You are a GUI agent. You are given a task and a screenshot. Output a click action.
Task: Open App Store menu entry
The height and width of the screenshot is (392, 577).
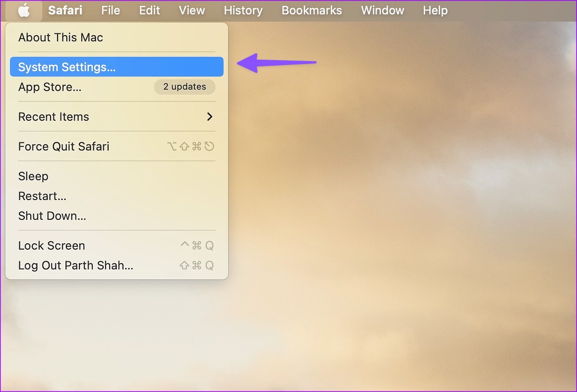[x=50, y=87]
